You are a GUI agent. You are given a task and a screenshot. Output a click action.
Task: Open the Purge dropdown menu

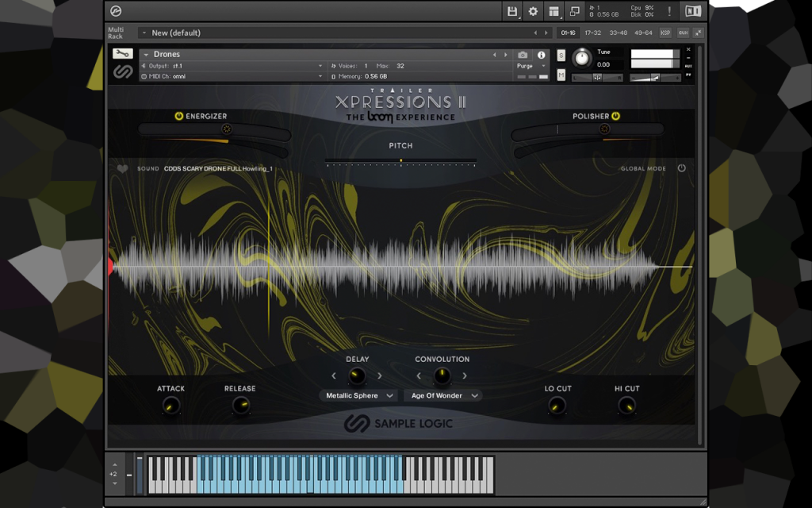tap(531, 66)
